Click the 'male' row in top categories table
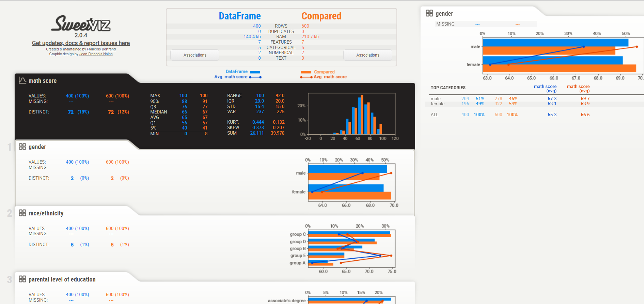The image size is (644, 304). [x=534, y=98]
